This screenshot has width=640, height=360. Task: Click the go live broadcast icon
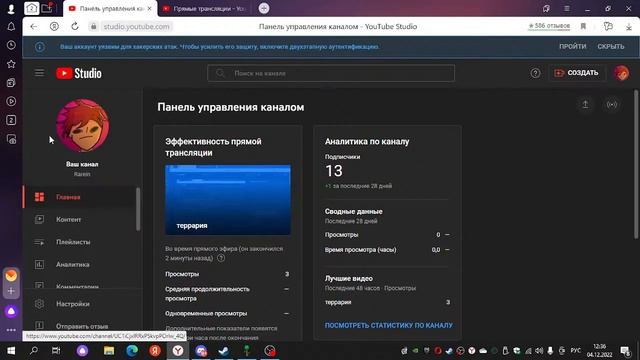coord(611,104)
